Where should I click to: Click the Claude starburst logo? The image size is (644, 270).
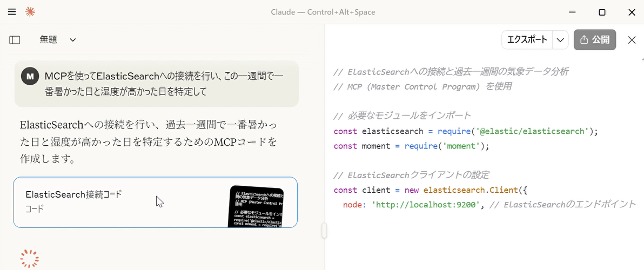pos(30,12)
